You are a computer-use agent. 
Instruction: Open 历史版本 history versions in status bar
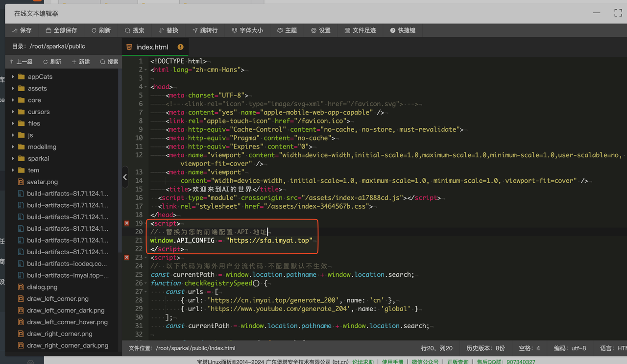point(486,348)
